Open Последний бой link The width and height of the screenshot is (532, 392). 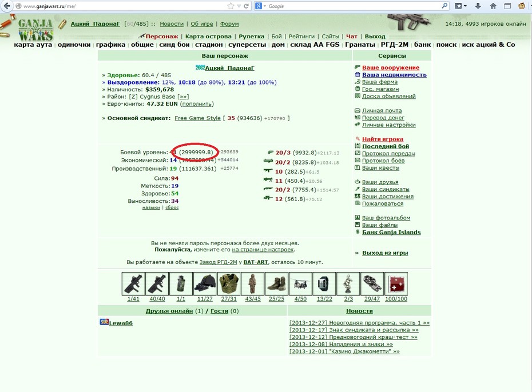386,146
